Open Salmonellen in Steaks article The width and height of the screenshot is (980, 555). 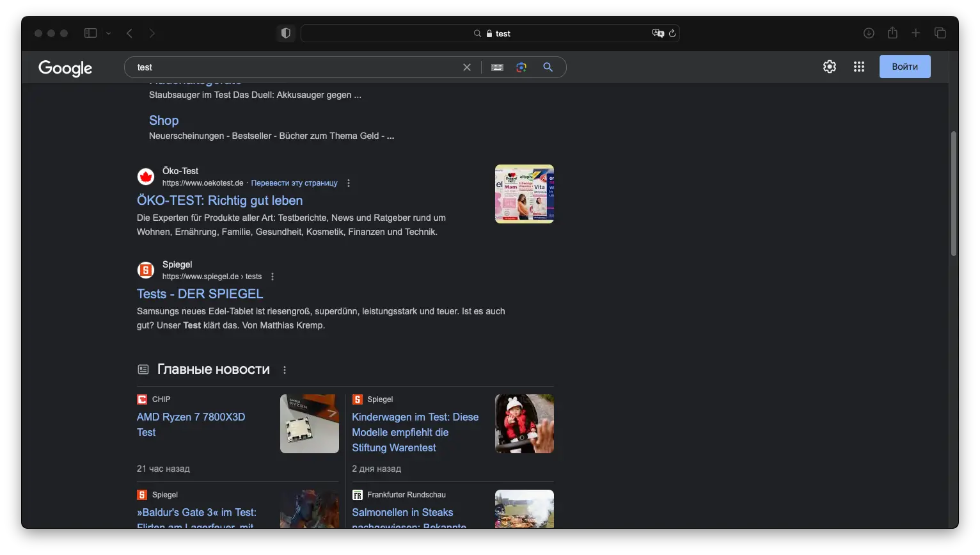point(409,517)
